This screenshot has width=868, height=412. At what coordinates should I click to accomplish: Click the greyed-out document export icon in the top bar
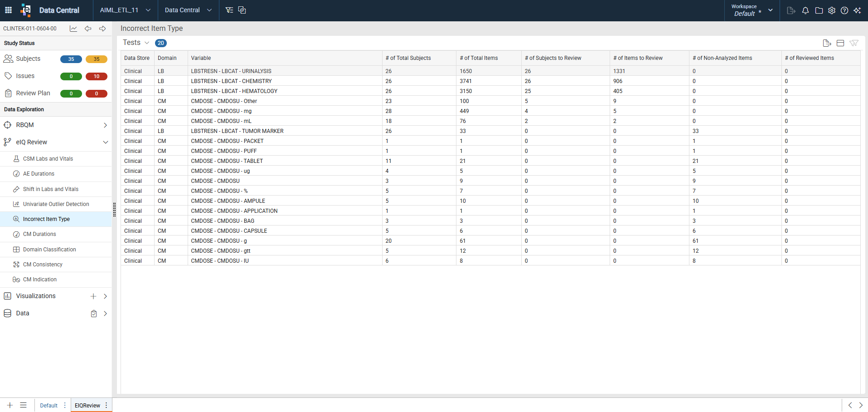click(x=791, y=10)
